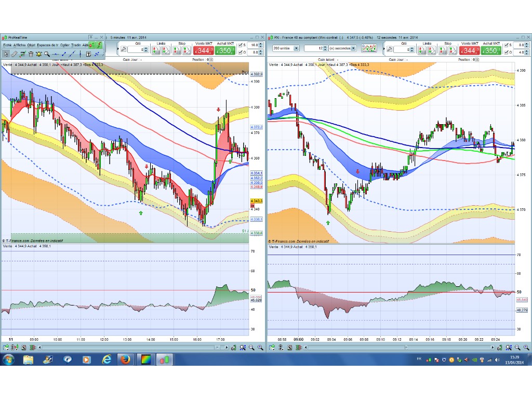Click red Vente MKT button in left chart
Image resolution: width=532 pixels, height=399 pixels.
(x=203, y=50)
